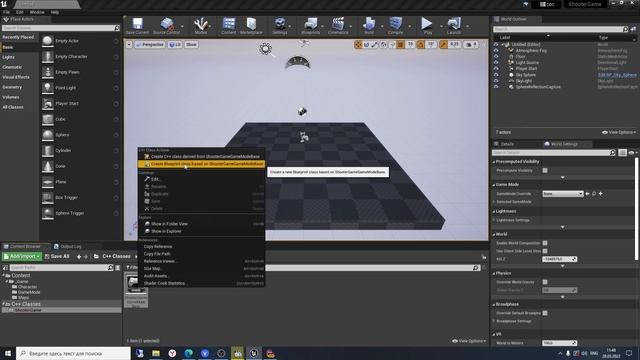
Task: Open the Perspective viewport dropdown
Action: click(x=150, y=44)
